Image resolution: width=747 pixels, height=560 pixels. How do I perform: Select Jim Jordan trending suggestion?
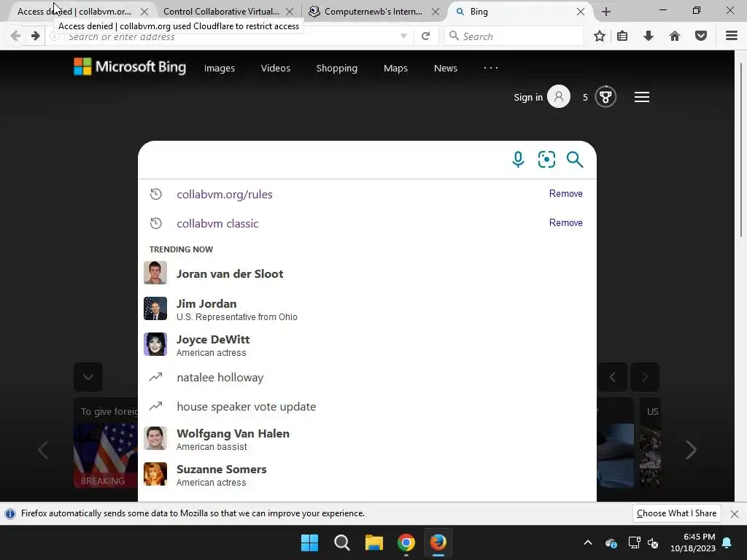pyautogui.click(x=367, y=309)
